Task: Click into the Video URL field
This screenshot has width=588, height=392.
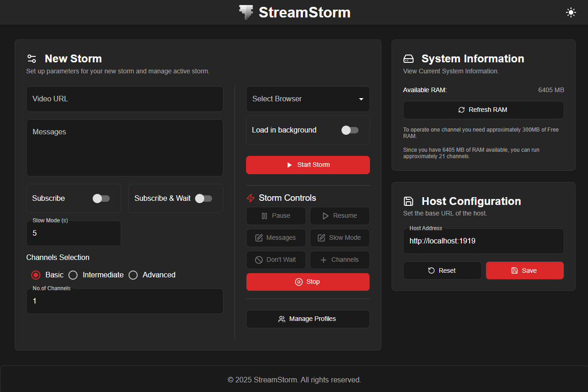Action: pos(125,99)
